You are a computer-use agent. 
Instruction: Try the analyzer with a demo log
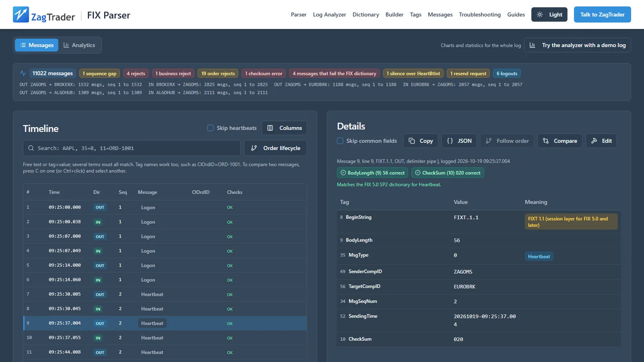tap(577, 45)
